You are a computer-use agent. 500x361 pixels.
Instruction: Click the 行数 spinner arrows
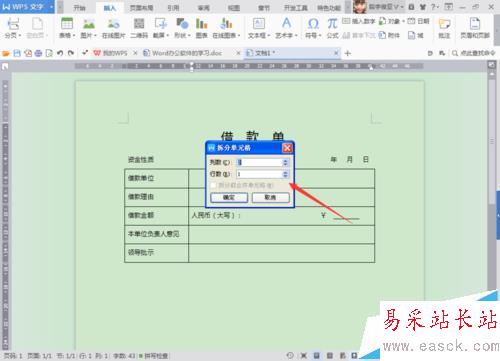[x=285, y=174]
